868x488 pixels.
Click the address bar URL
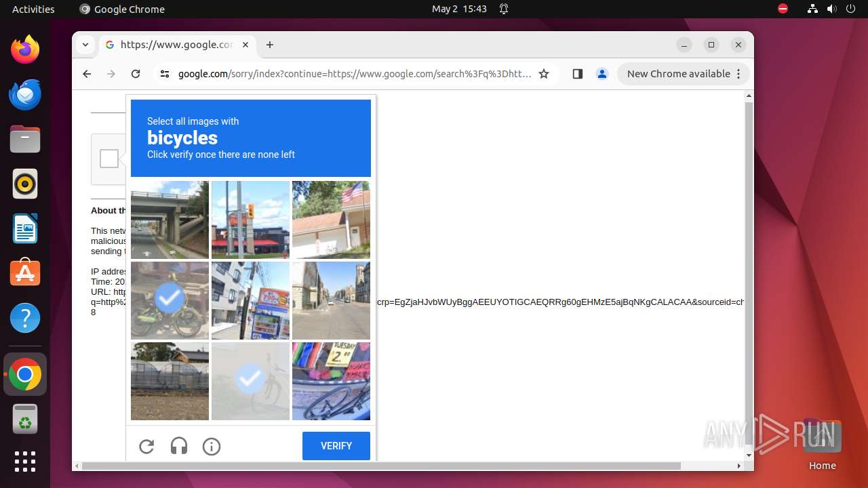pos(355,74)
